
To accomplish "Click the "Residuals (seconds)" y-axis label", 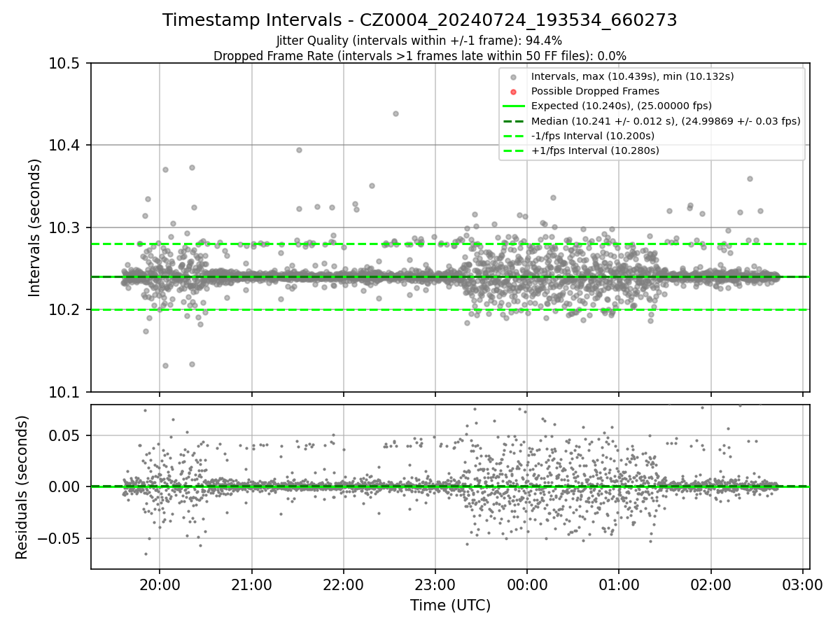I will (x=22, y=487).
